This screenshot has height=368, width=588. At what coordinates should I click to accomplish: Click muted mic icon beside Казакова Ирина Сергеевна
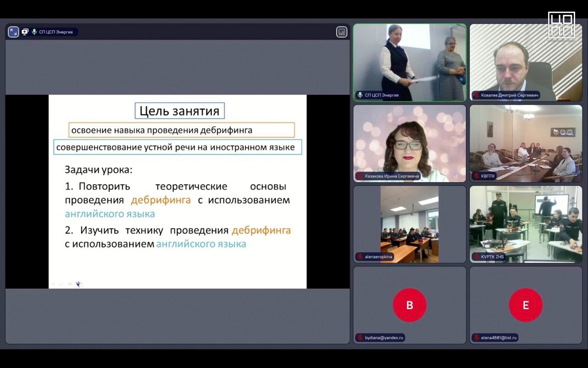(x=361, y=176)
